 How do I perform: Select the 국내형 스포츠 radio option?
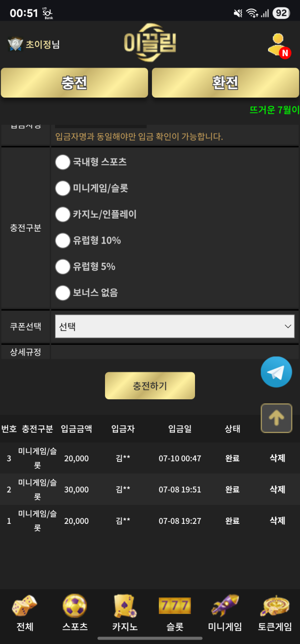point(62,162)
